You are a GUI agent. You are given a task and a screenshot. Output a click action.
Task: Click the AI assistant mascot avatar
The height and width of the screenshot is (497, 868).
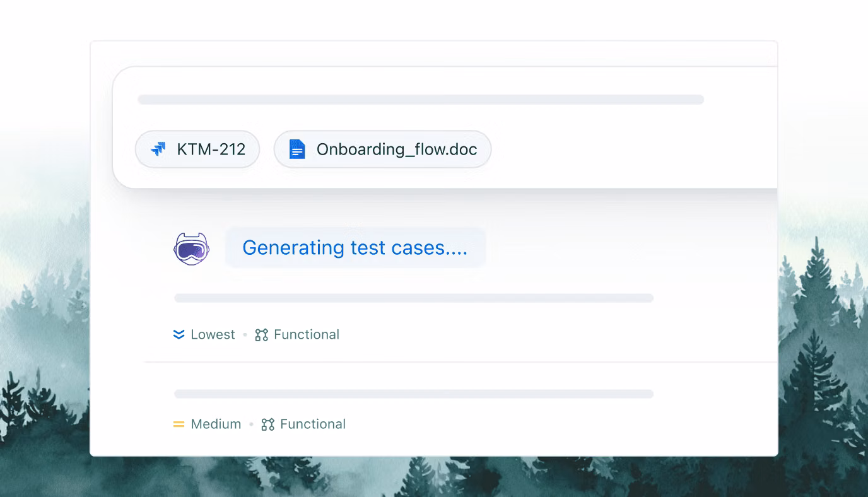[x=191, y=248]
